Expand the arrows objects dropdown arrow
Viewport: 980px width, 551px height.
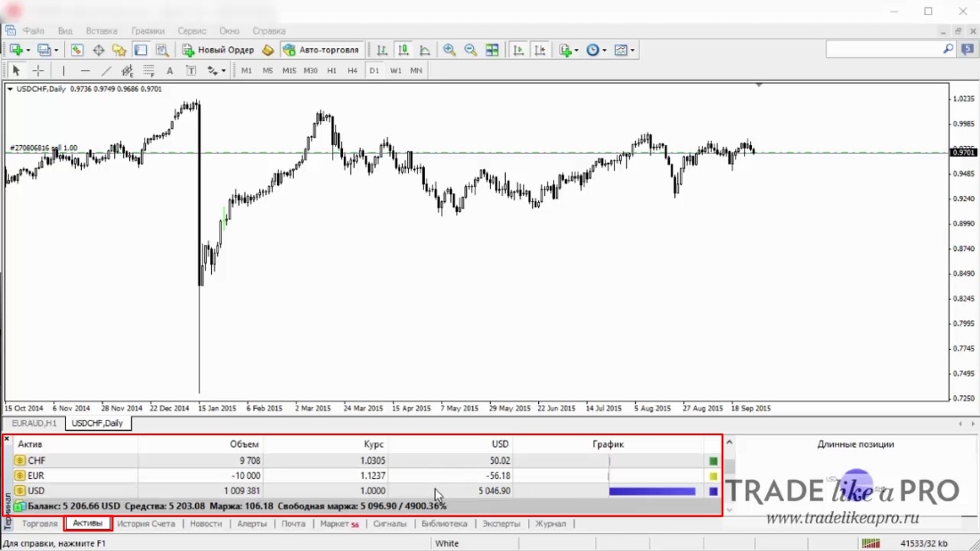point(224,70)
